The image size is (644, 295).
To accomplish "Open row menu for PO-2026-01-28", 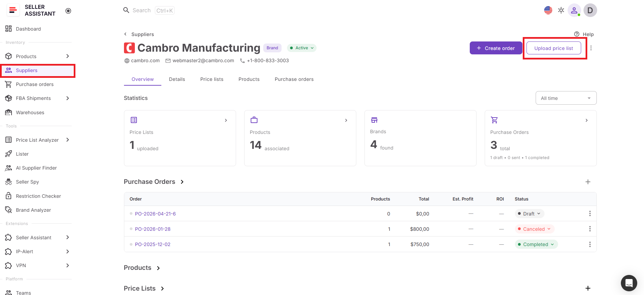I will [590, 229].
